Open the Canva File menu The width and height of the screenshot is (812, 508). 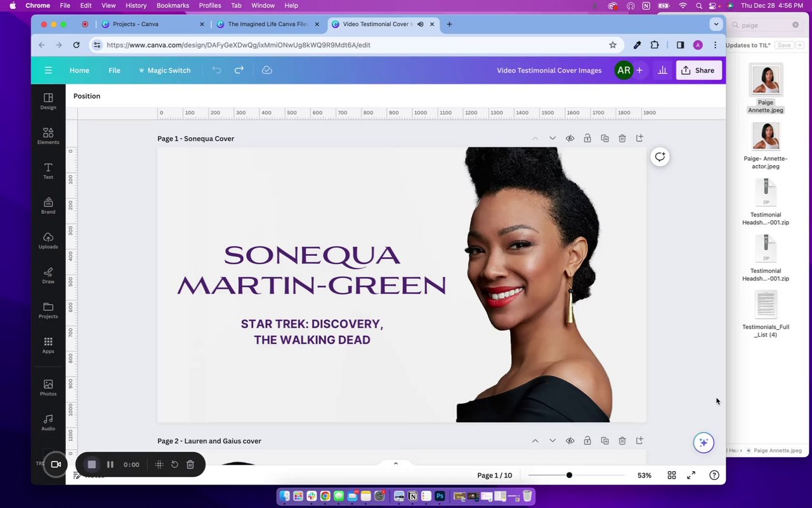[114, 70]
